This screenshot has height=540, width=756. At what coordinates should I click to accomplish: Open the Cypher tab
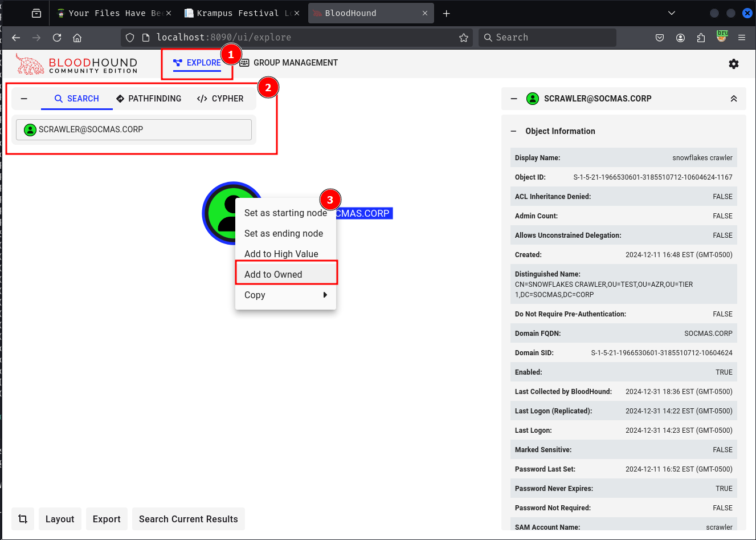220,99
